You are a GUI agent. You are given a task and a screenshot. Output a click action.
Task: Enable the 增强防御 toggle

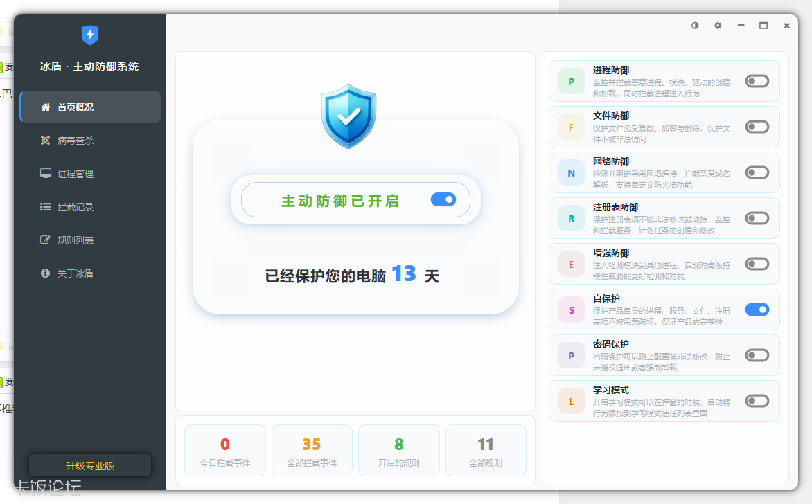(757, 264)
